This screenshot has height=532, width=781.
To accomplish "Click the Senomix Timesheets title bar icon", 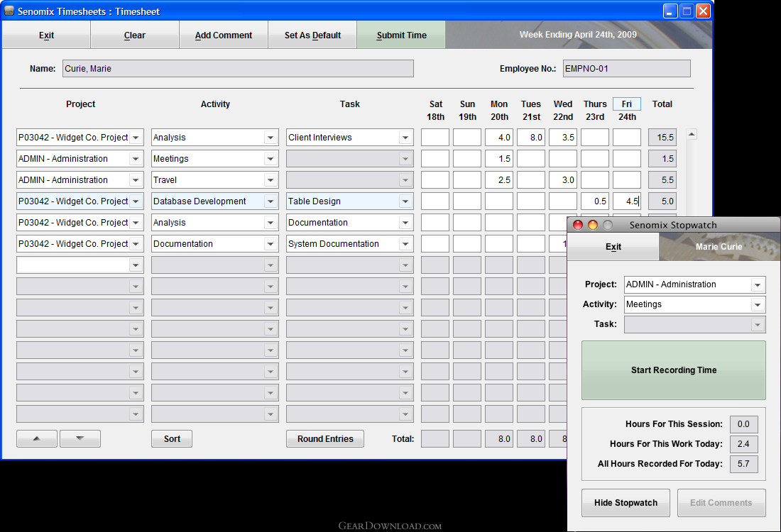I will [x=9, y=11].
